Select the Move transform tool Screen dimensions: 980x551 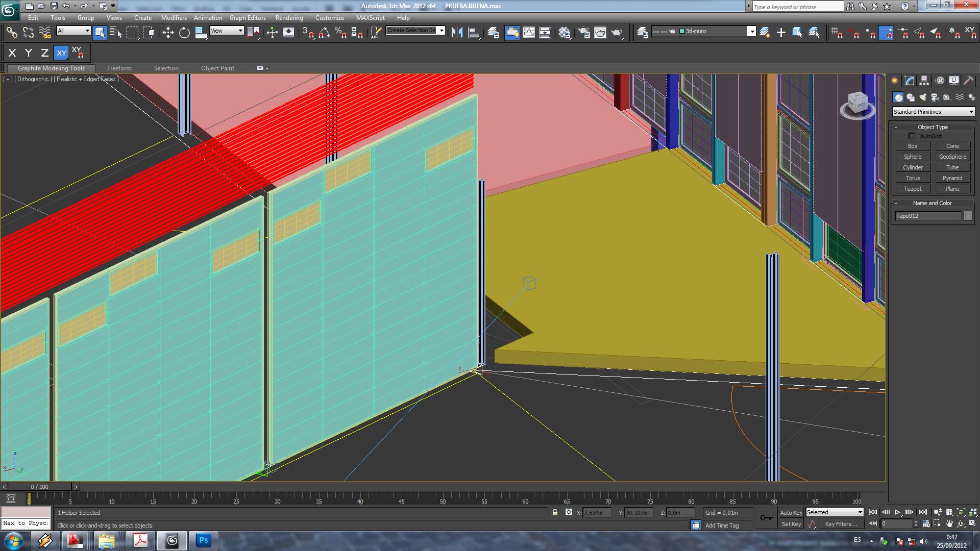click(x=168, y=33)
